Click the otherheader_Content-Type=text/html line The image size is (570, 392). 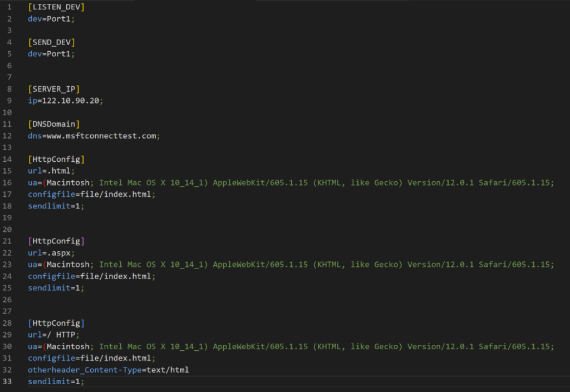[108, 369]
